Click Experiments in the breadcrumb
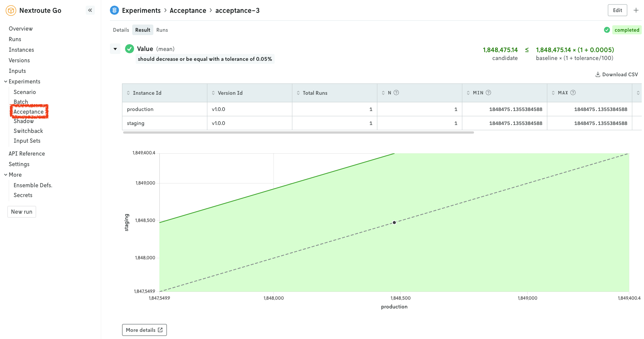 tap(141, 11)
